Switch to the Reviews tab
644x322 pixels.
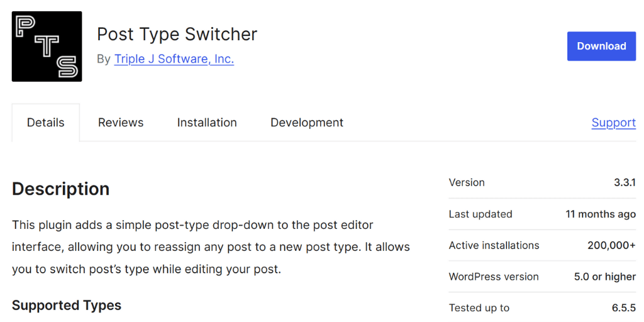point(121,123)
